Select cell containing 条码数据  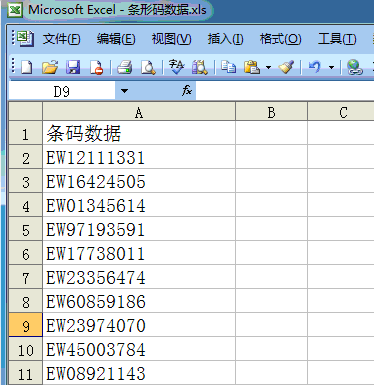[x=139, y=133]
